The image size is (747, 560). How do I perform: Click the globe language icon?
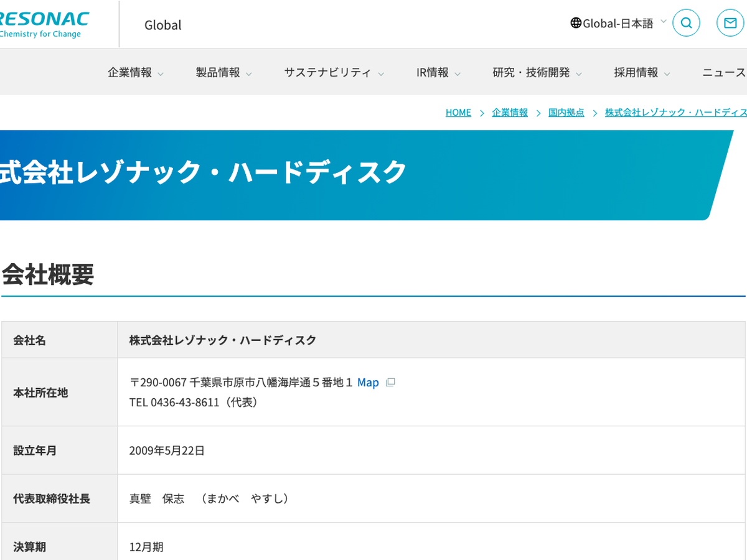coord(576,23)
